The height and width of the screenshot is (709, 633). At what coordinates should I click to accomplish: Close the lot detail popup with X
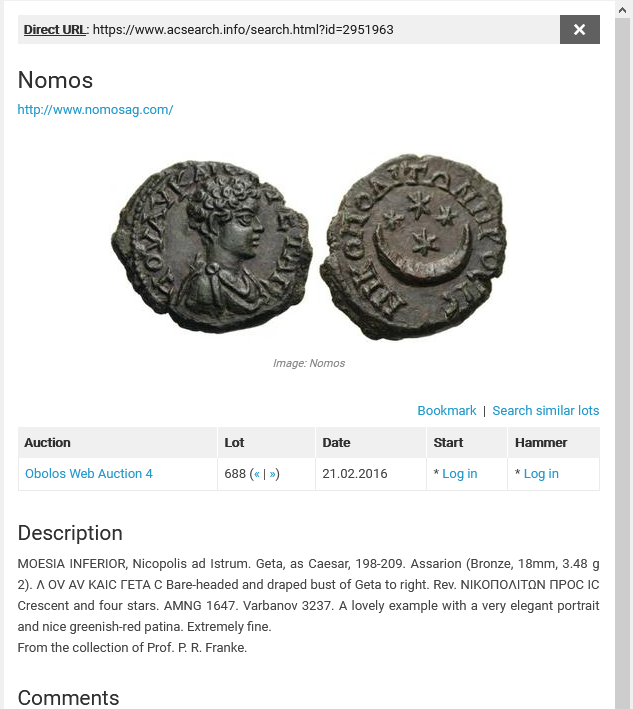[x=580, y=29]
